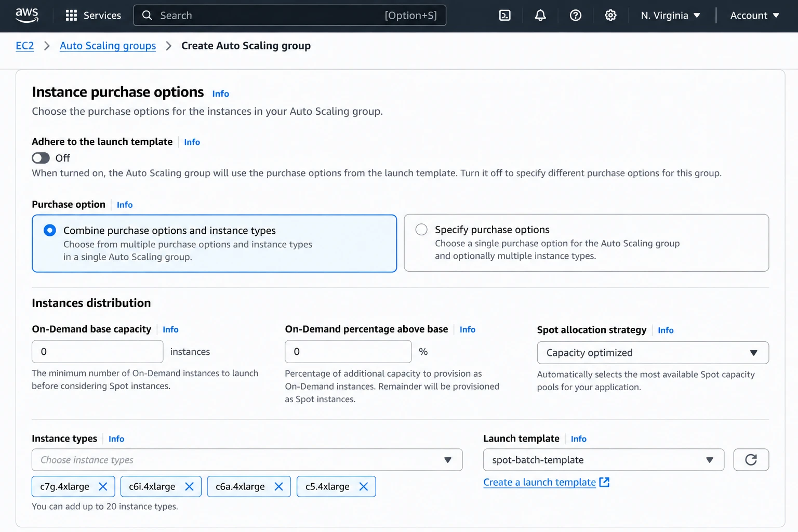Open Info for Instance purchase options
The image size is (798, 532).
tap(221, 94)
